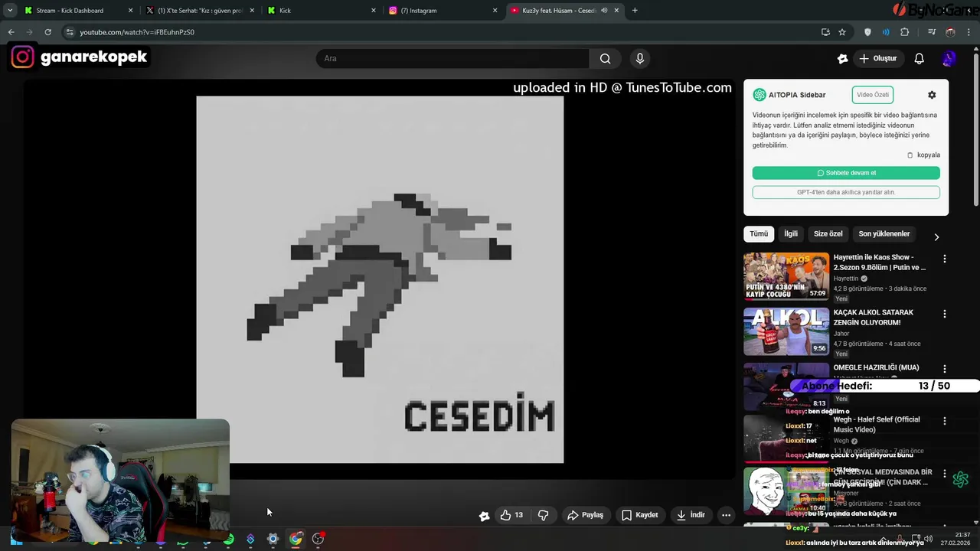The image size is (980, 551).
Task: Open Spotify from the taskbar
Action: point(228,539)
